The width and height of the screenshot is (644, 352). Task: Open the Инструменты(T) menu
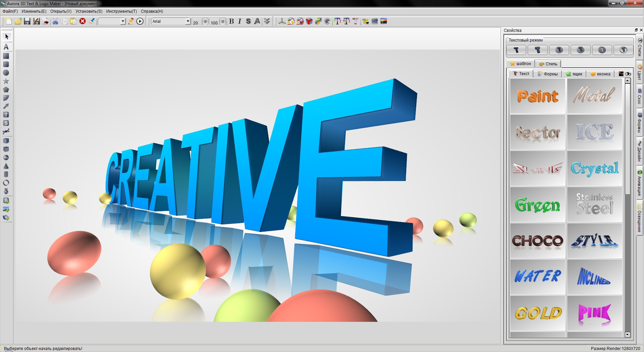pos(121,11)
